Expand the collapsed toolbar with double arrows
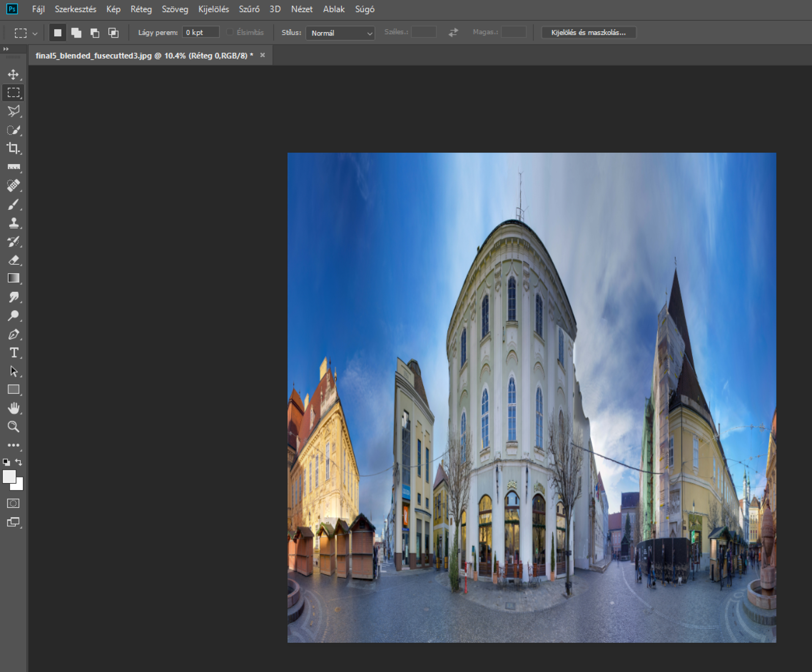 (6, 49)
